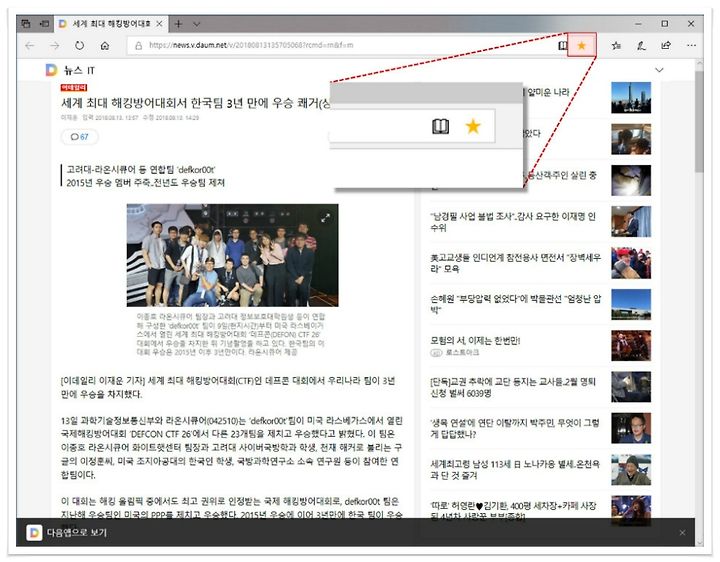Open sidebar story 손혜원 부당압력 없었다
The image size is (720, 562).
[x=515, y=304]
